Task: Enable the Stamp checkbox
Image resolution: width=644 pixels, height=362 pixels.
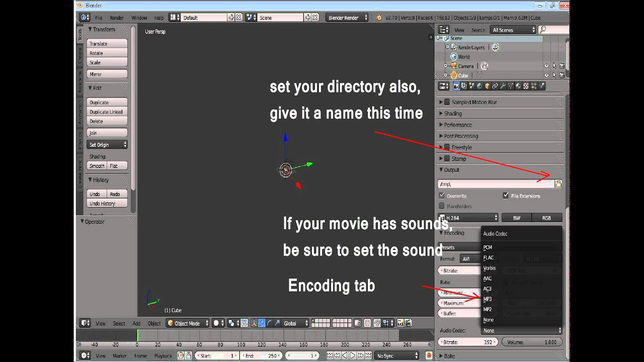Action: (447, 158)
